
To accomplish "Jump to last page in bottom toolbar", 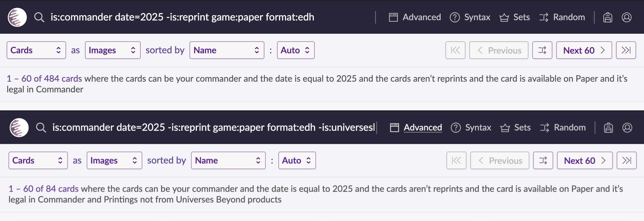I will (626, 160).
